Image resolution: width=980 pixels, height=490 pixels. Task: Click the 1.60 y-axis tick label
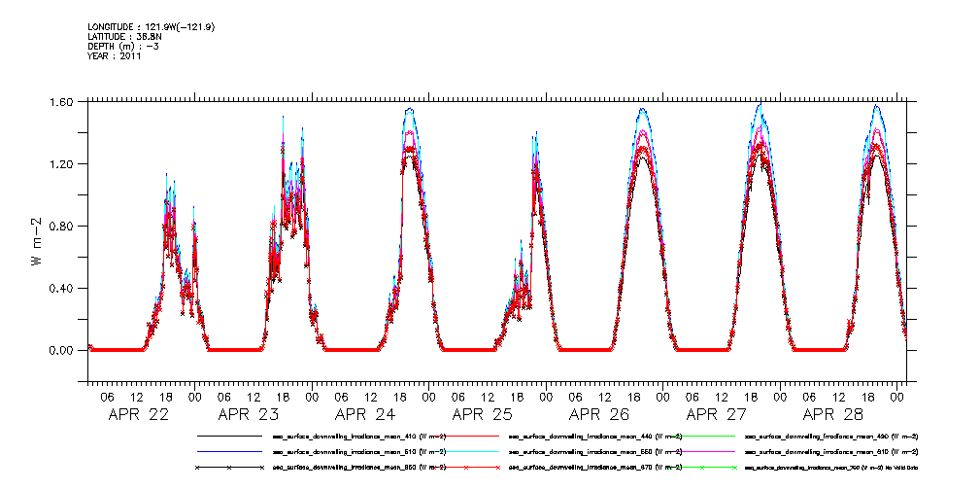62,101
